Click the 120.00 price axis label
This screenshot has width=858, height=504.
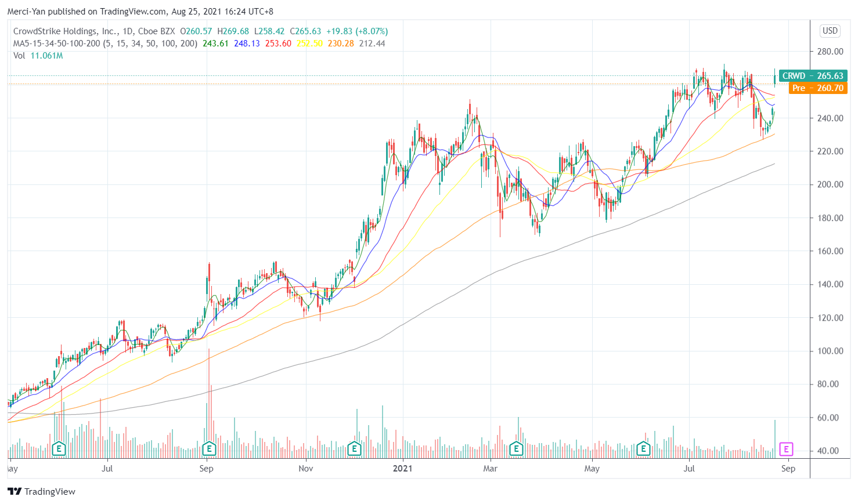click(830, 318)
